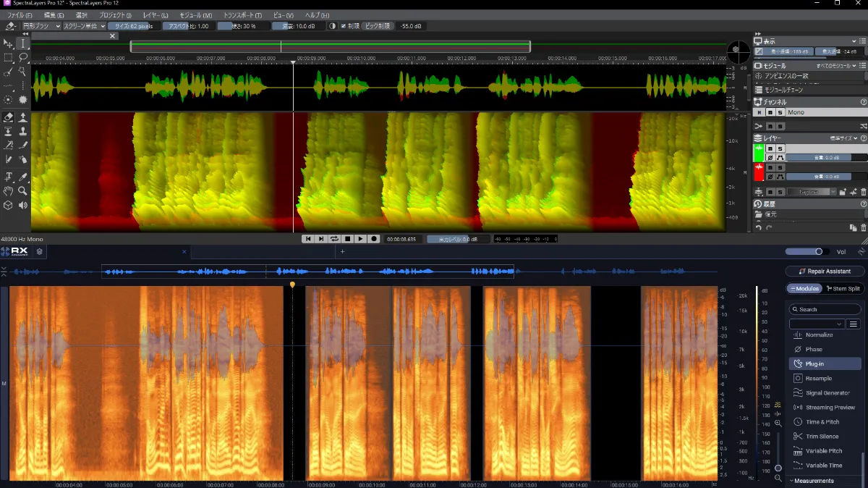The height and width of the screenshot is (488, 868).
Task: Expand the 表示 panel chevron
Action: pos(855,41)
